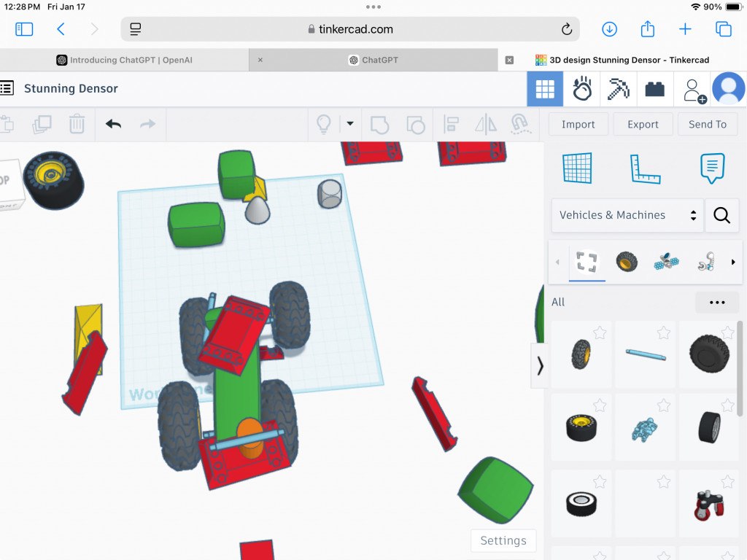
Task: Click the Delete trash can icon
Action: 77,124
